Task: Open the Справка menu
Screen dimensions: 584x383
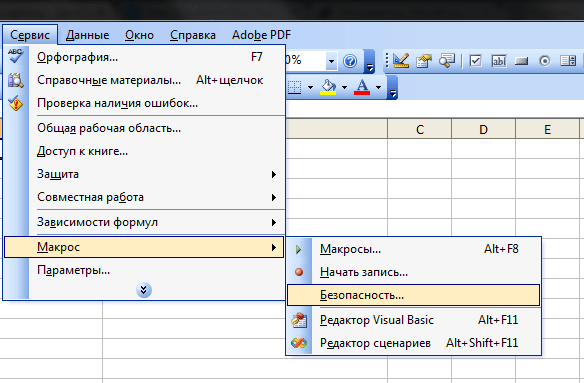Action: click(193, 35)
